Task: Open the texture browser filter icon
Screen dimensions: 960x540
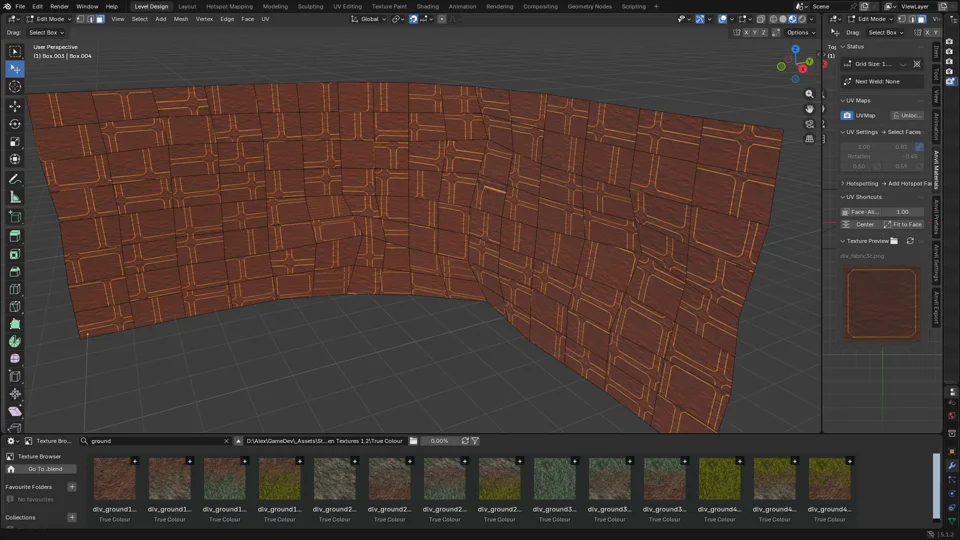Action: coord(475,441)
